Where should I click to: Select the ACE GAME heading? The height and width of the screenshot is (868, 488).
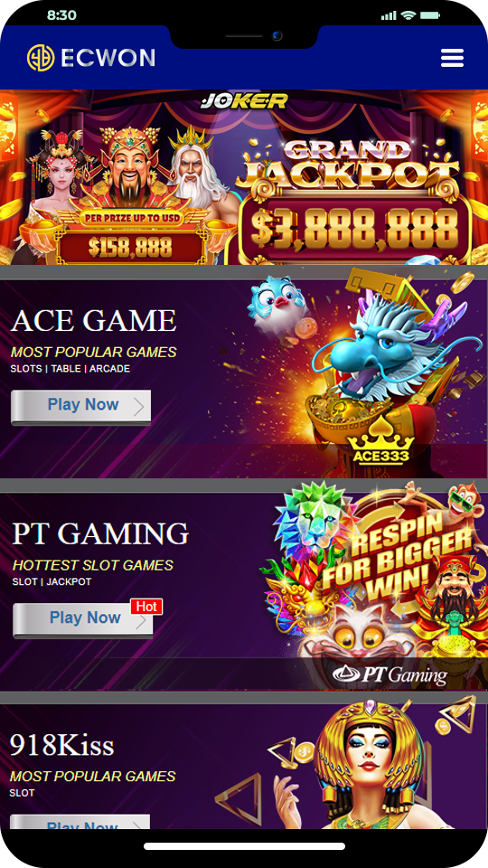coord(93,320)
